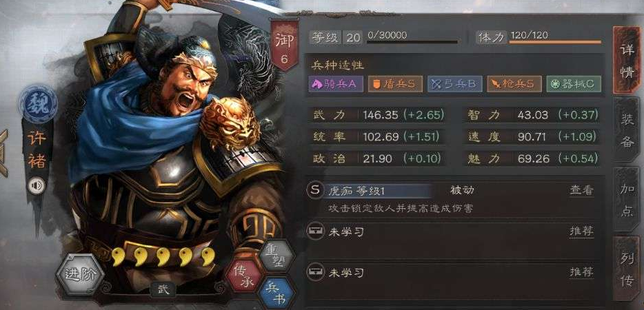Switch to the 详情 tab
The height and width of the screenshot is (310, 644).
625,61
